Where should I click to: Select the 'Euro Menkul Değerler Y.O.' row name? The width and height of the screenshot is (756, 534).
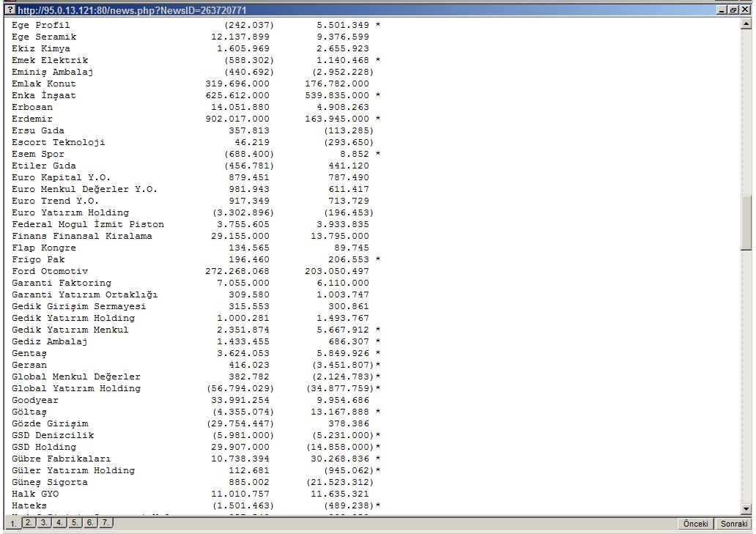tap(85, 190)
